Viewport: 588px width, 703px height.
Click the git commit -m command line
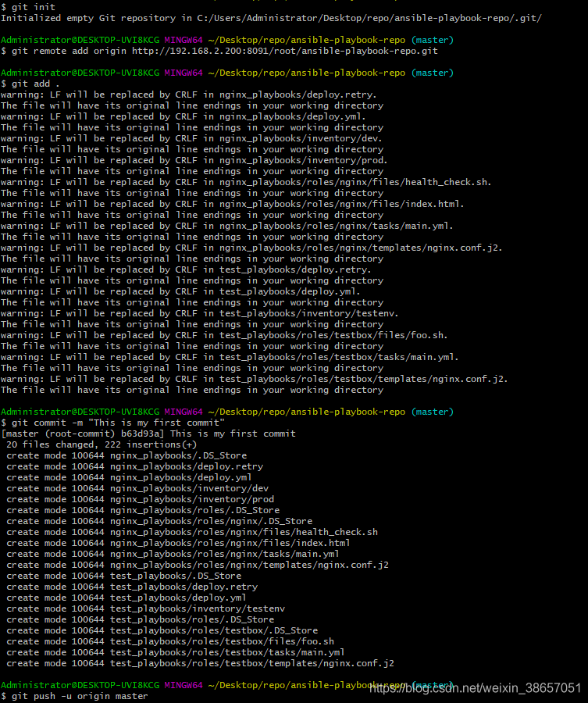coord(113,423)
